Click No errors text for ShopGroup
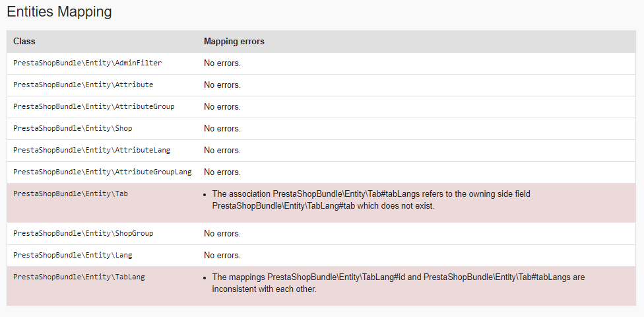 (222, 233)
